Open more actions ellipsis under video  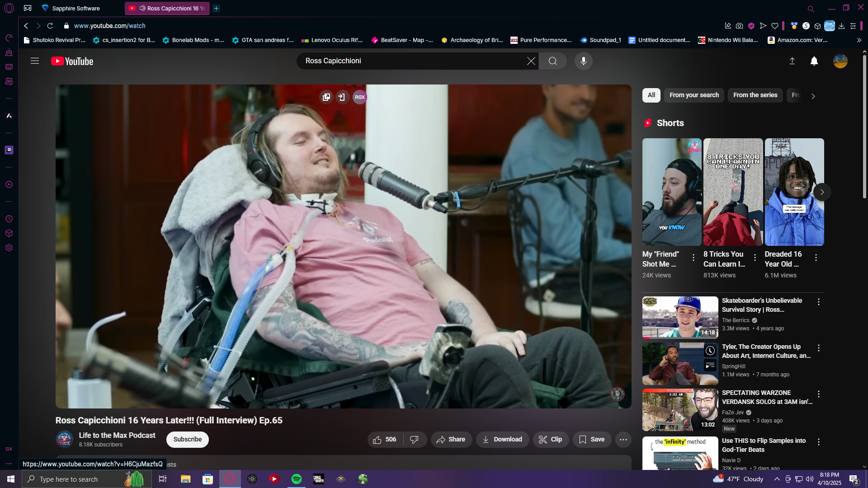coord(623,439)
